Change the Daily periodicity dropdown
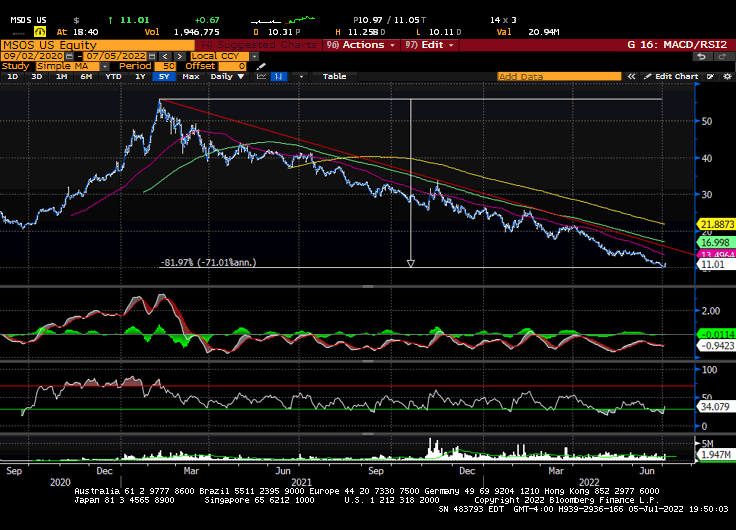This screenshot has width=736, height=530. click(x=228, y=77)
